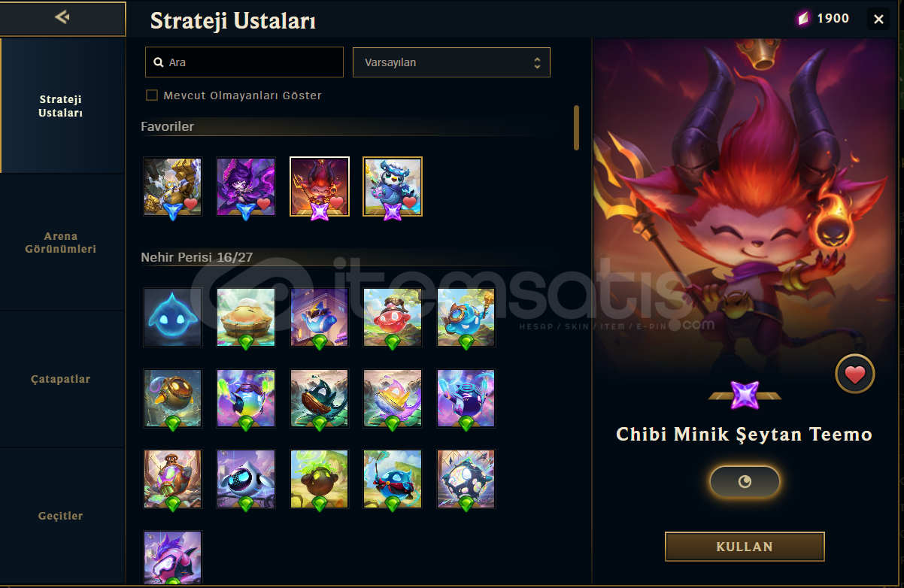This screenshot has height=588, width=904.
Task: Select the default blue River Sprite thumbnail
Action: [173, 317]
